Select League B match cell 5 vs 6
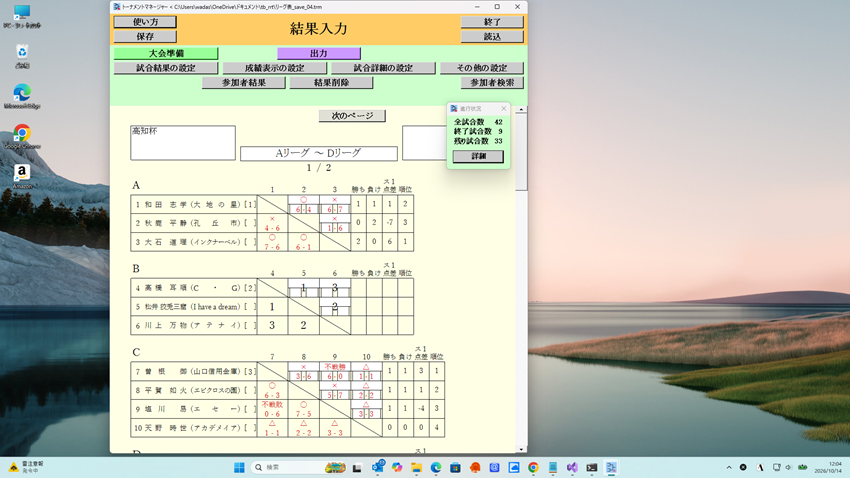The width and height of the screenshot is (850, 478). point(334,307)
